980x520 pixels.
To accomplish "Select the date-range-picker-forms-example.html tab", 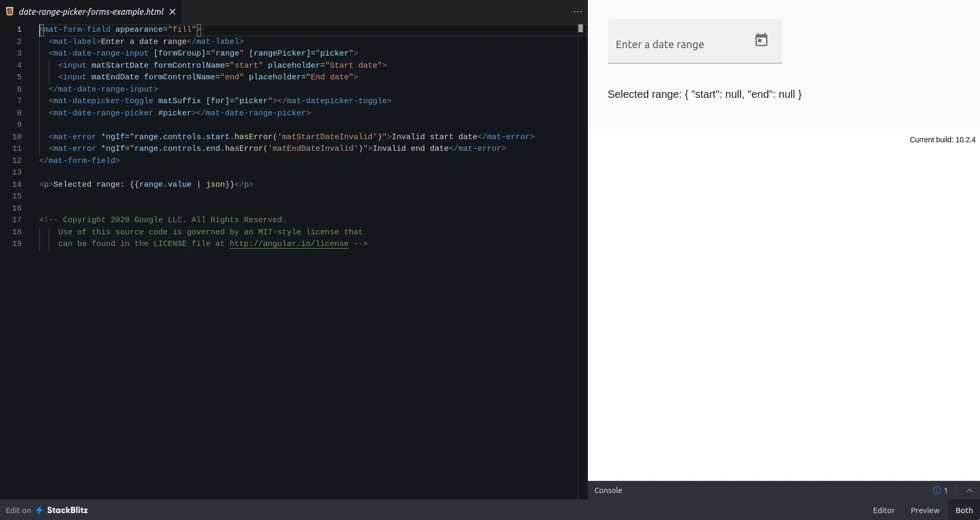I will (90, 11).
